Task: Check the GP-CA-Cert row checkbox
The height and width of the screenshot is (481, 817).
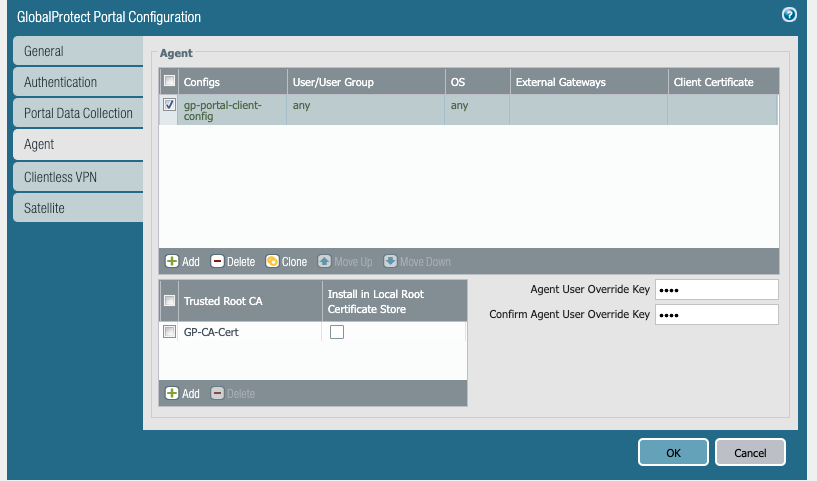Action: click(x=169, y=331)
